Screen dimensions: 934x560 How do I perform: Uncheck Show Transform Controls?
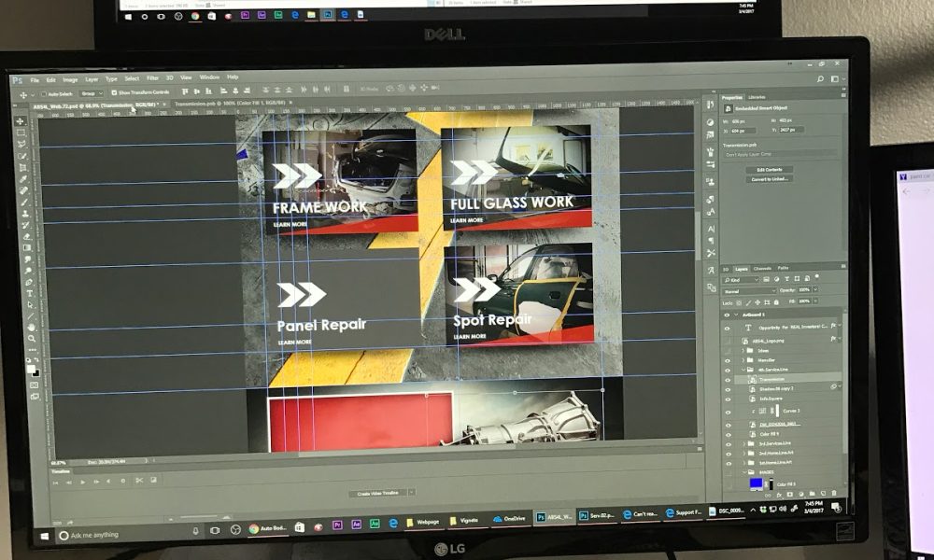(114, 93)
